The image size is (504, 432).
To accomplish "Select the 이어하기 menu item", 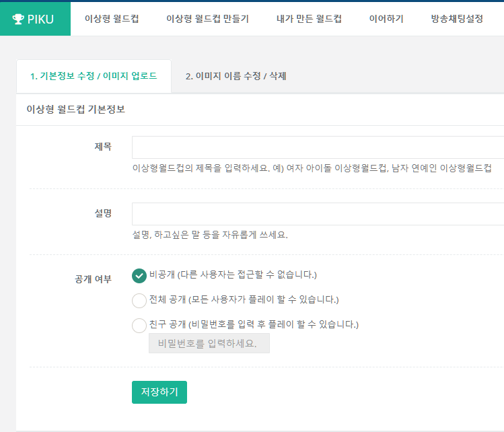I will [x=386, y=19].
